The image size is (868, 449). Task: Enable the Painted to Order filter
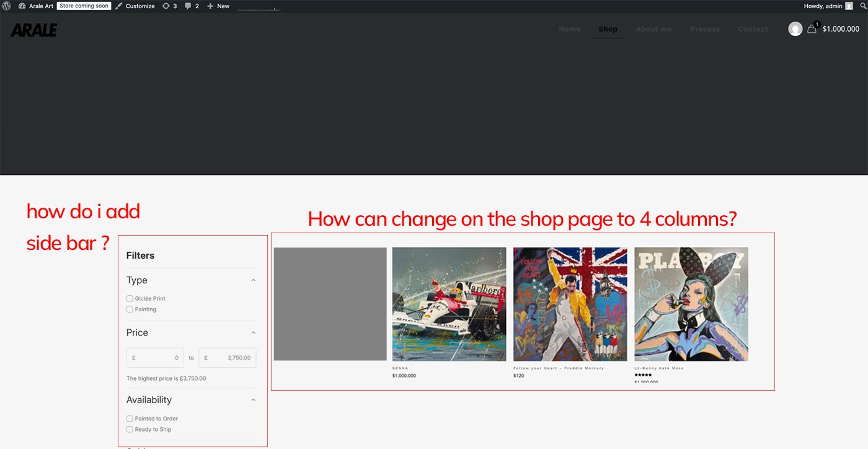[x=130, y=419]
